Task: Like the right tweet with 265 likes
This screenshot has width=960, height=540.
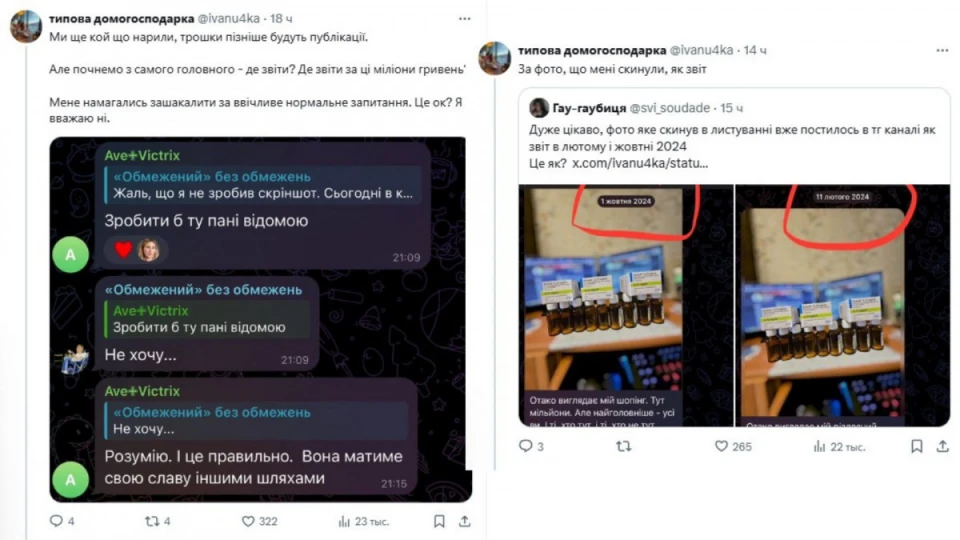Action: pyautogui.click(x=721, y=446)
